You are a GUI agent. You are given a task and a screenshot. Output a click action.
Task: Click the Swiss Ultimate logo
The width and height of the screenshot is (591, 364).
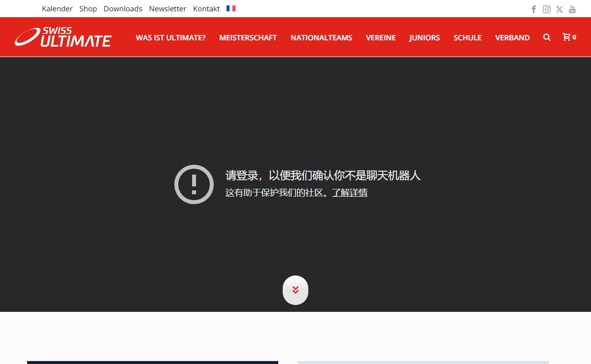pos(63,37)
